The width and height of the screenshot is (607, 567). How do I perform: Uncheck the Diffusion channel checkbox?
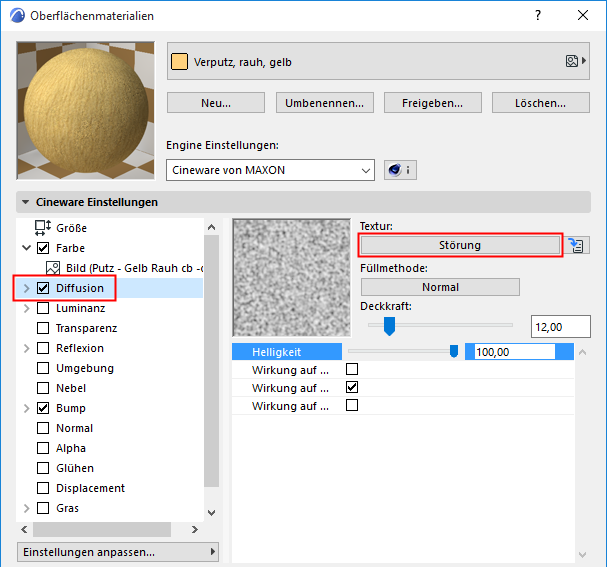click(x=43, y=288)
